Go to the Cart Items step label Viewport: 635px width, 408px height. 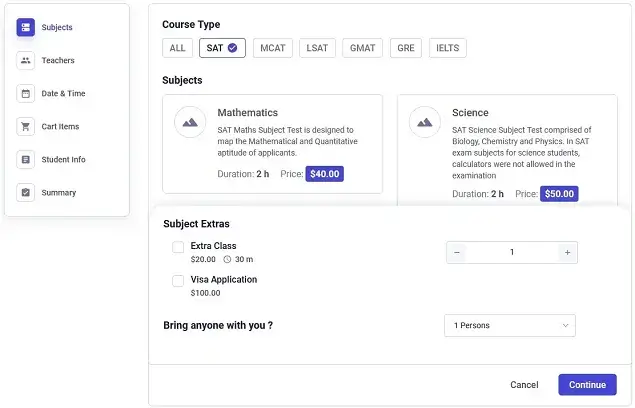60,126
